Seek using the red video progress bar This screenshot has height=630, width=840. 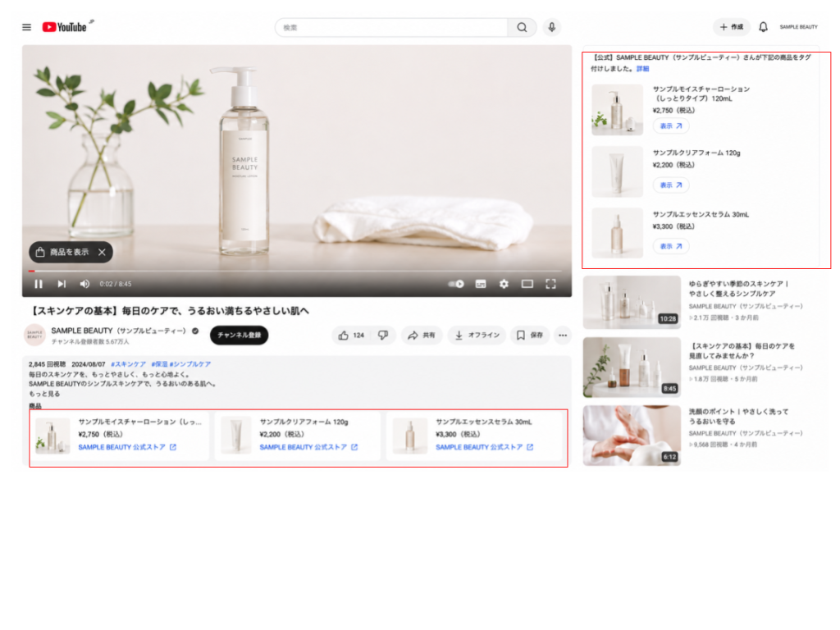point(295,271)
